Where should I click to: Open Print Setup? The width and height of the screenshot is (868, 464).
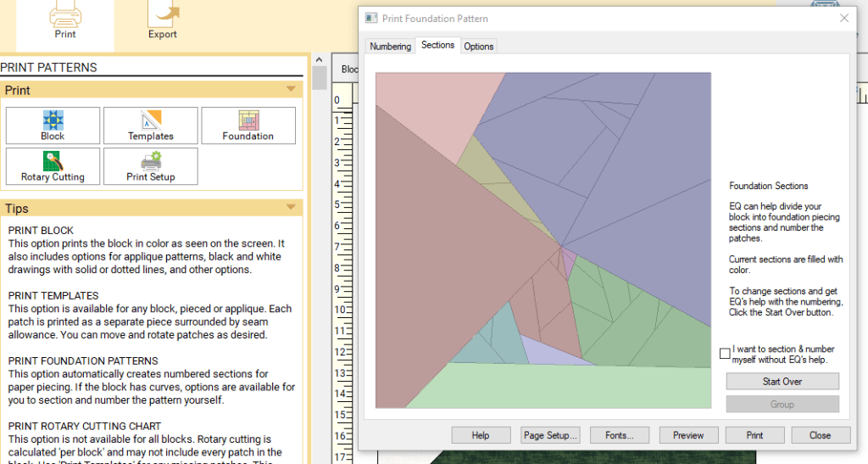coord(151,166)
